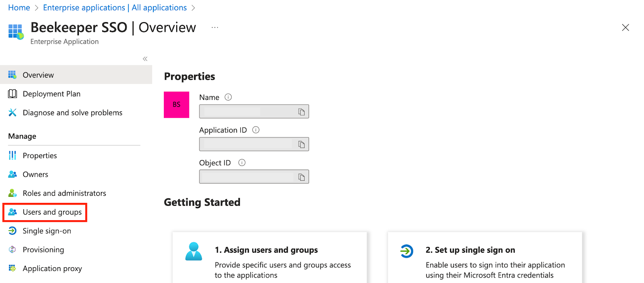The height and width of the screenshot is (283, 644).
Task: Click the Roles and administrators icon
Action: [12, 193]
